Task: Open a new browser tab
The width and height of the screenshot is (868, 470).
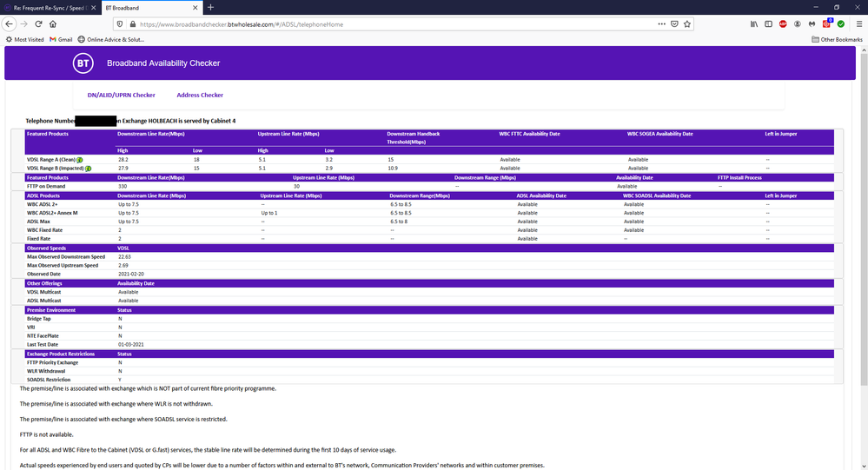Action: click(210, 8)
